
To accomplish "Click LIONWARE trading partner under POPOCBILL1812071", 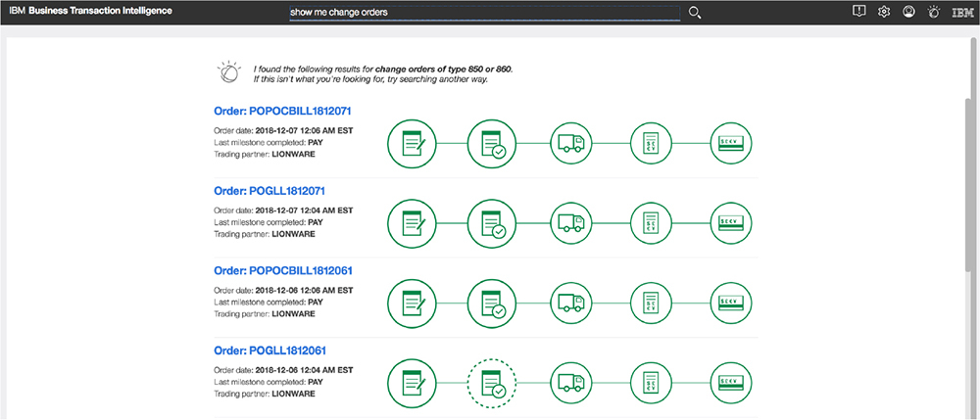I will (x=294, y=155).
